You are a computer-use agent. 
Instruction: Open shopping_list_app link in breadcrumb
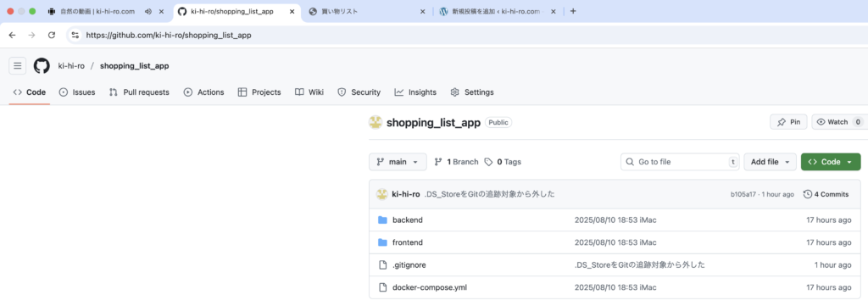135,66
